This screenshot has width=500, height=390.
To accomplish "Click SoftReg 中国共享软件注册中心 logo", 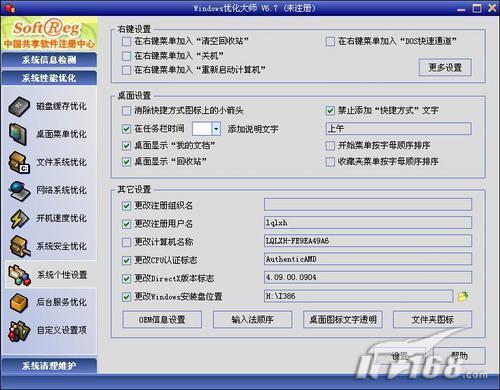I will coord(49,34).
